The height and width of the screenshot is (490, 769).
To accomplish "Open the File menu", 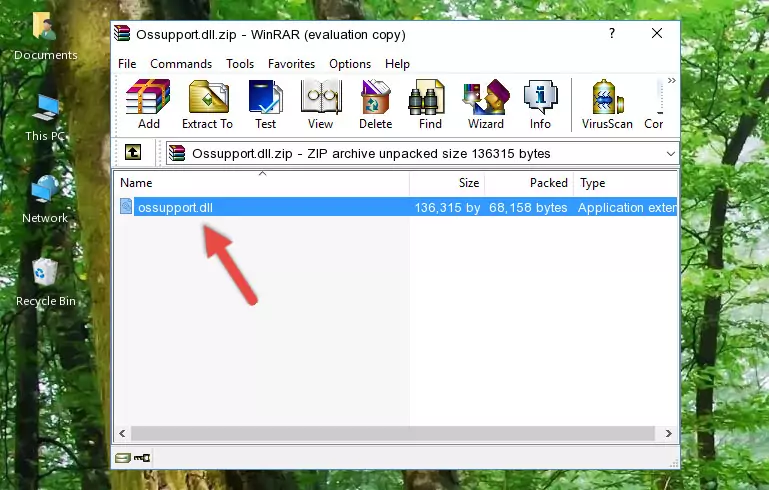I will pyautogui.click(x=127, y=64).
